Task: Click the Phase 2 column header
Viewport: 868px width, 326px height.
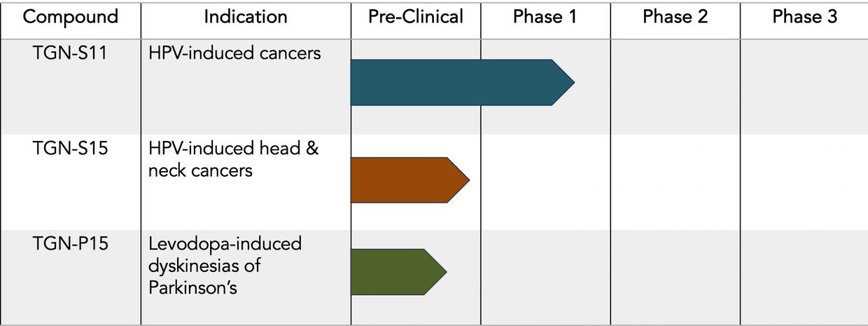Action: tap(675, 18)
